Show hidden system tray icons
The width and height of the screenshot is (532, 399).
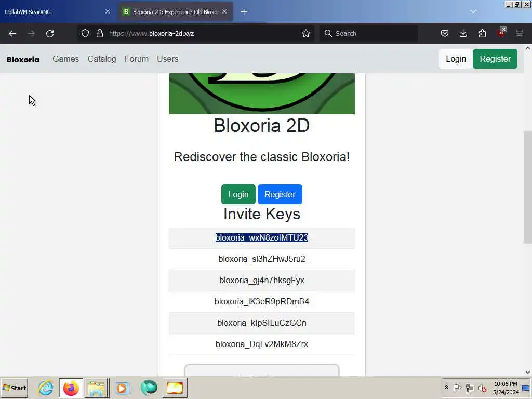pyautogui.click(x=446, y=388)
